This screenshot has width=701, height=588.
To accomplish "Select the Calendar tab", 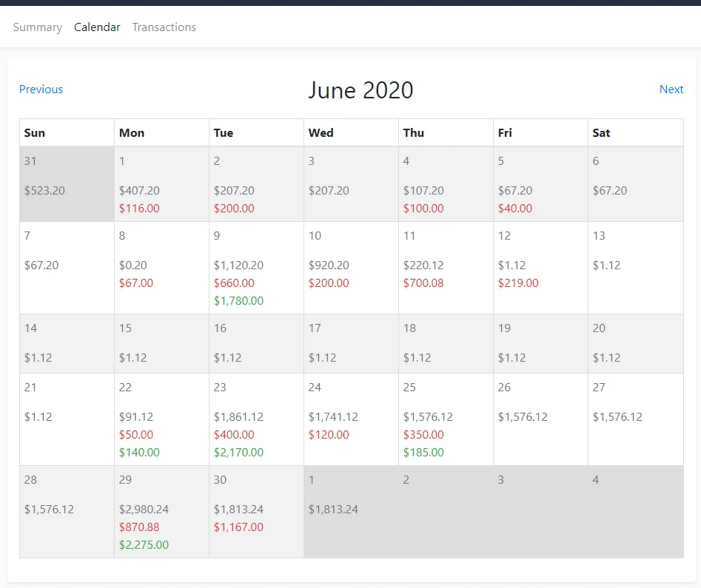I will click(97, 27).
